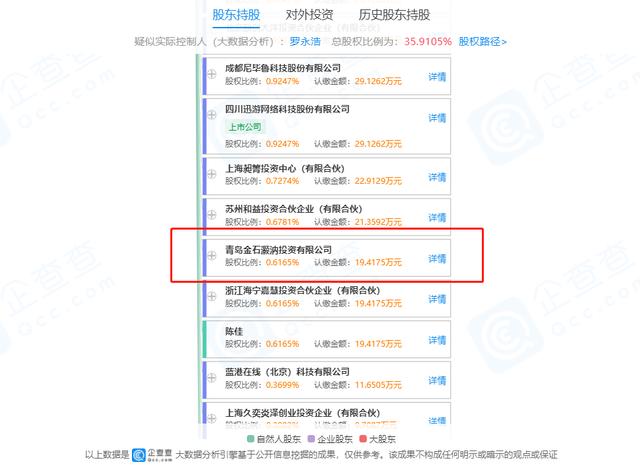
Task: Open 罗永浩 controller link
Action: tap(305, 41)
